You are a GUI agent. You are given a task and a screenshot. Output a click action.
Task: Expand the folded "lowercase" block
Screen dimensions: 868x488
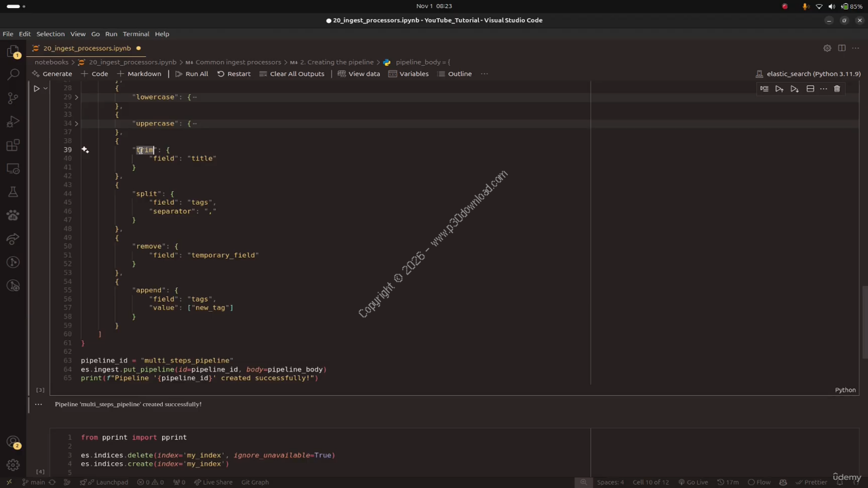[x=76, y=97]
